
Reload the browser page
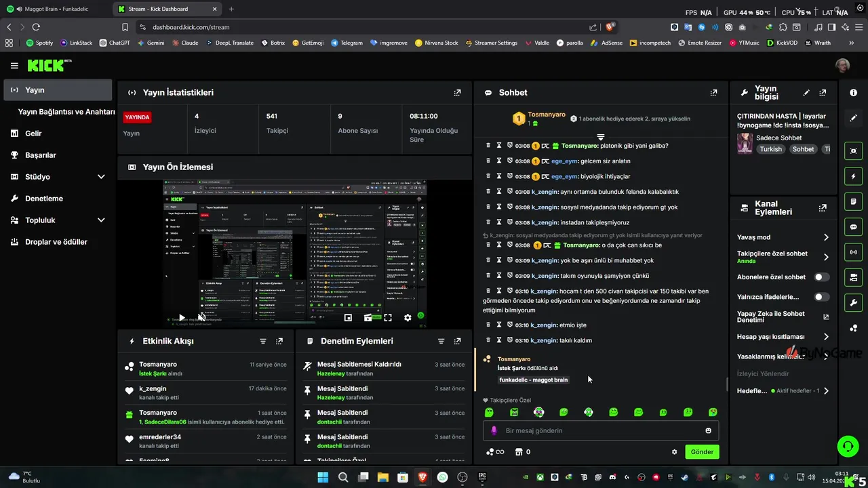tap(36, 27)
